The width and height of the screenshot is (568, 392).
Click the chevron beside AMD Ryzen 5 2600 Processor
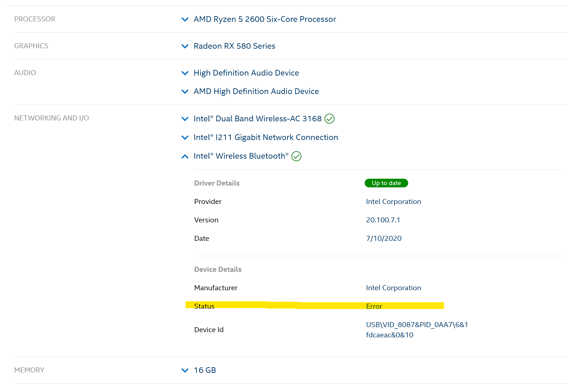[x=185, y=19]
